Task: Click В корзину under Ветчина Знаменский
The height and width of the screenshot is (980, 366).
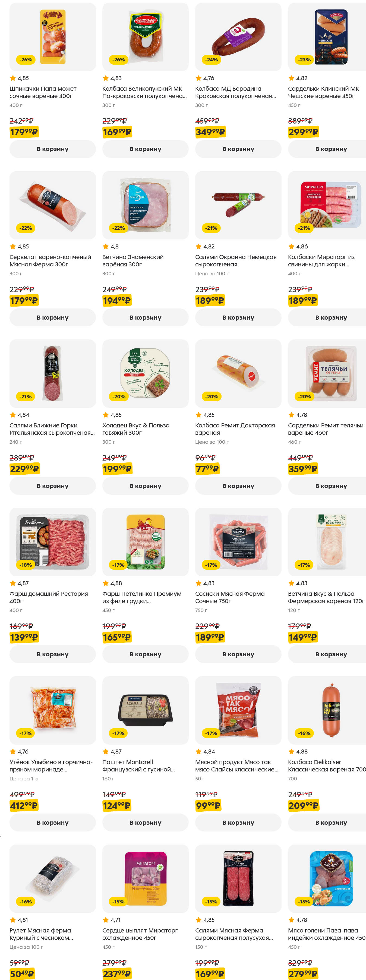Action: 145,317
